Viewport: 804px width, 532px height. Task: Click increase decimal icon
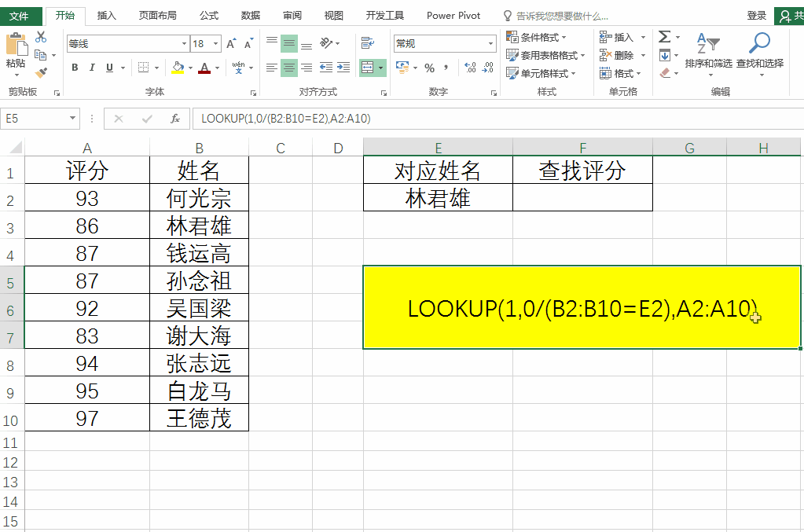click(x=470, y=67)
